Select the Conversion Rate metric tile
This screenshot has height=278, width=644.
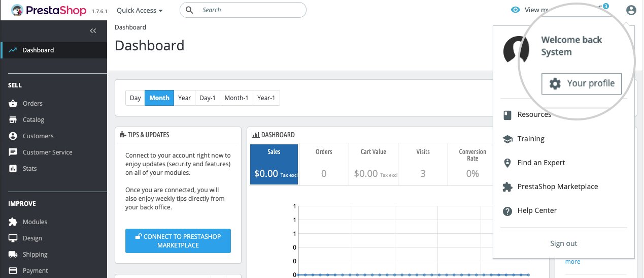472,164
